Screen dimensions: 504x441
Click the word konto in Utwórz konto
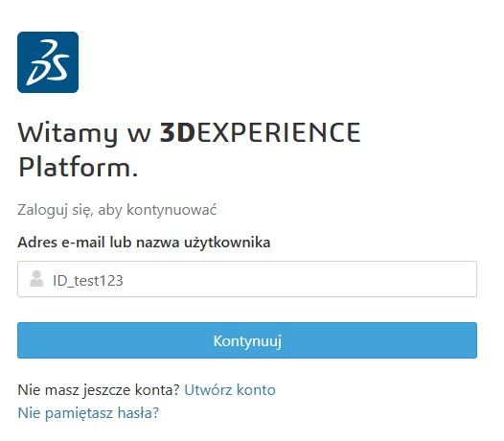pyautogui.click(x=256, y=390)
